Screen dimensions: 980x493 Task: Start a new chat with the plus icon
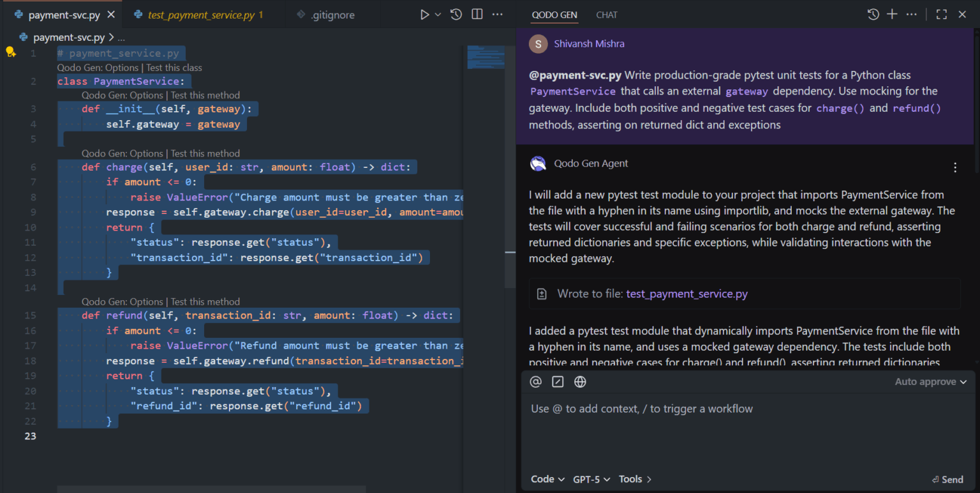click(892, 13)
